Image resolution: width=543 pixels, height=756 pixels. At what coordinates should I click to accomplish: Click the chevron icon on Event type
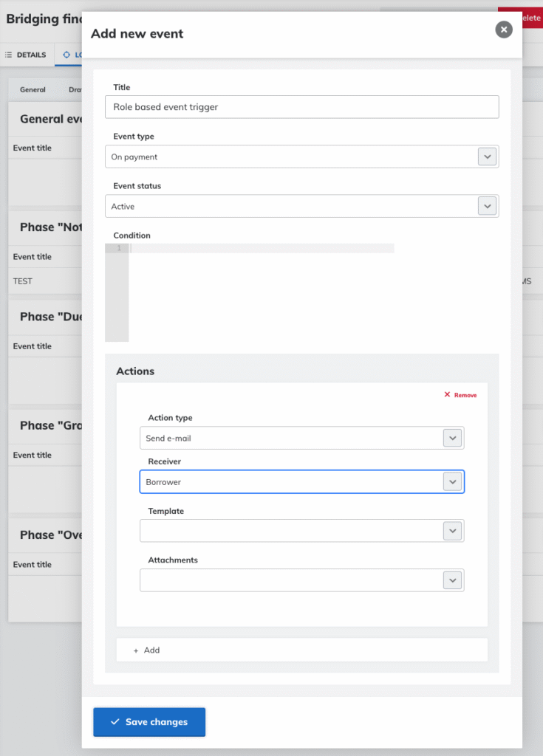tap(486, 157)
